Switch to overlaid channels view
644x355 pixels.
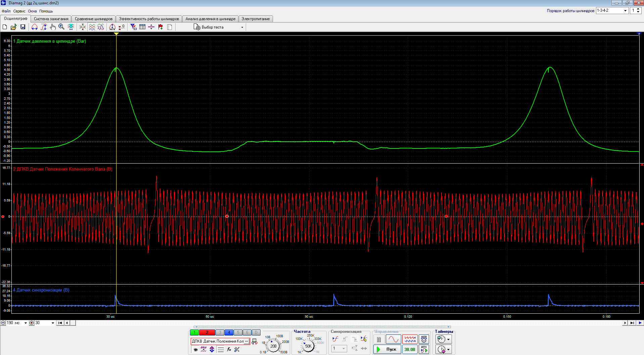point(101,27)
